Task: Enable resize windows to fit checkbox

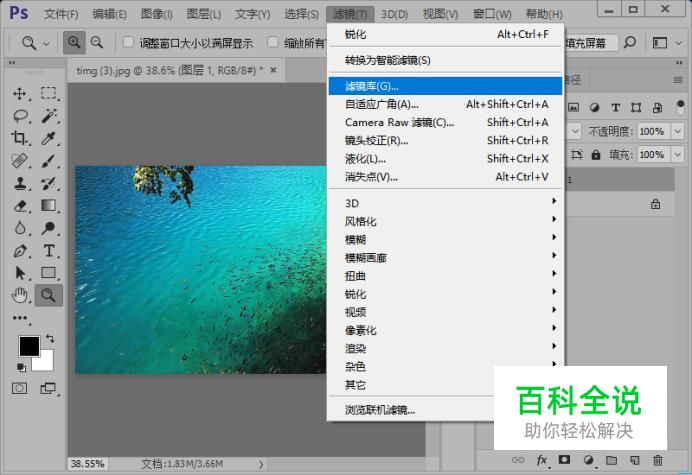Action: (128, 42)
